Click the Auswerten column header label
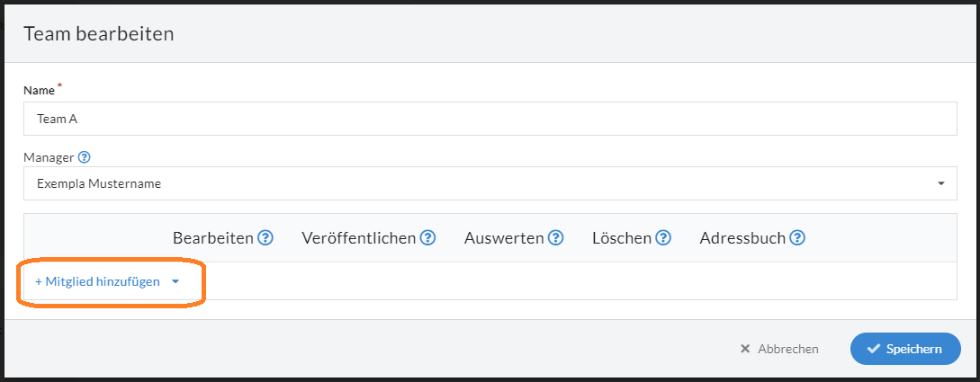 pos(504,238)
